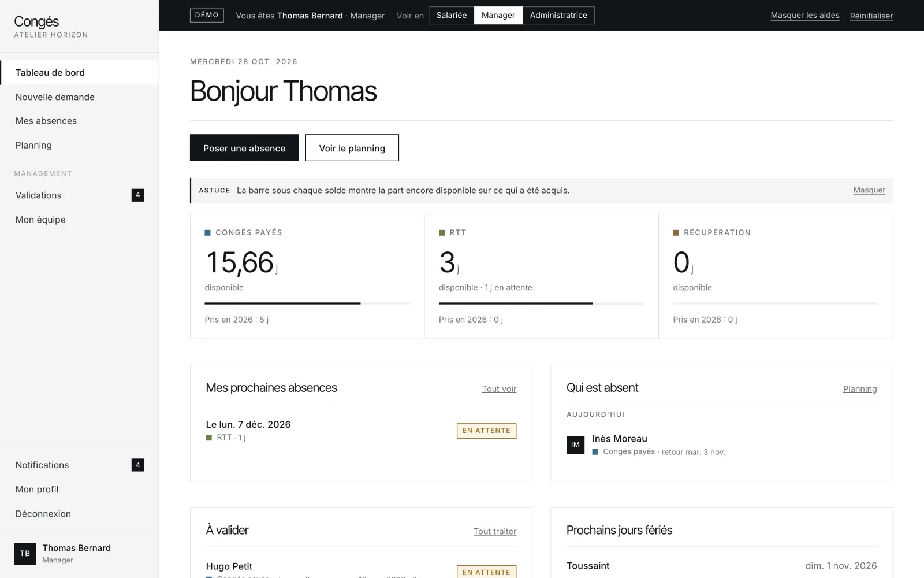Viewport: 924px width, 578px height.
Task: Switch view to Salariée role
Action: point(452,15)
